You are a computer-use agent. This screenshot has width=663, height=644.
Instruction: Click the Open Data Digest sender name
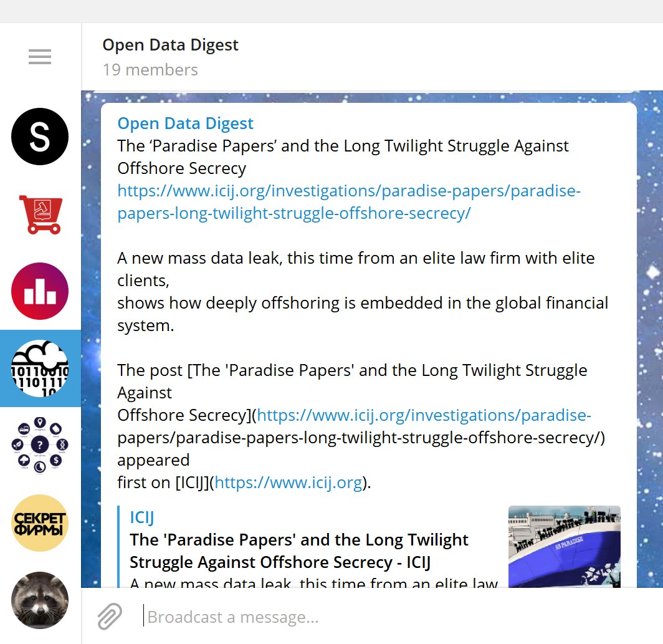pyautogui.click(x=185, y=123)
